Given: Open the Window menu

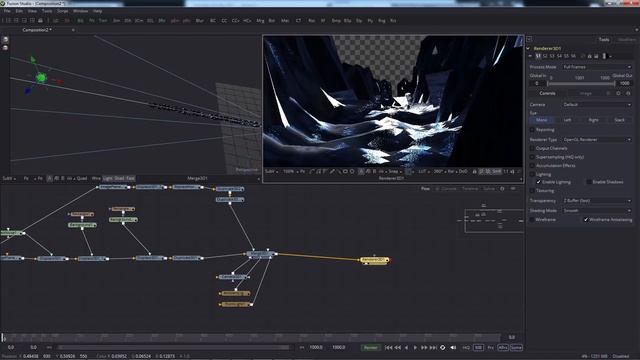Looking at the screenshot, I should [80, 11].
